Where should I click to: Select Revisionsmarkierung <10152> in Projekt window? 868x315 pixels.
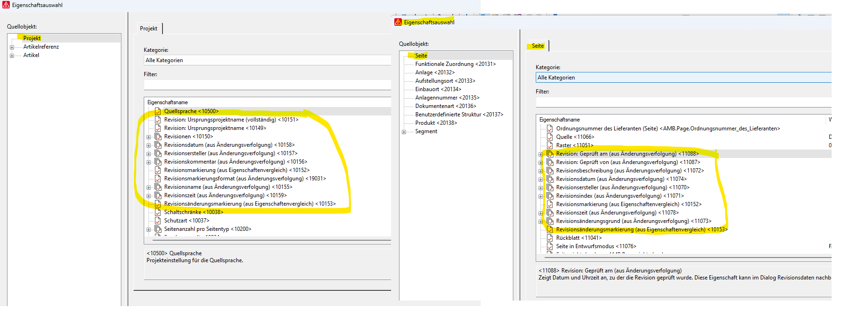point(237,170)
